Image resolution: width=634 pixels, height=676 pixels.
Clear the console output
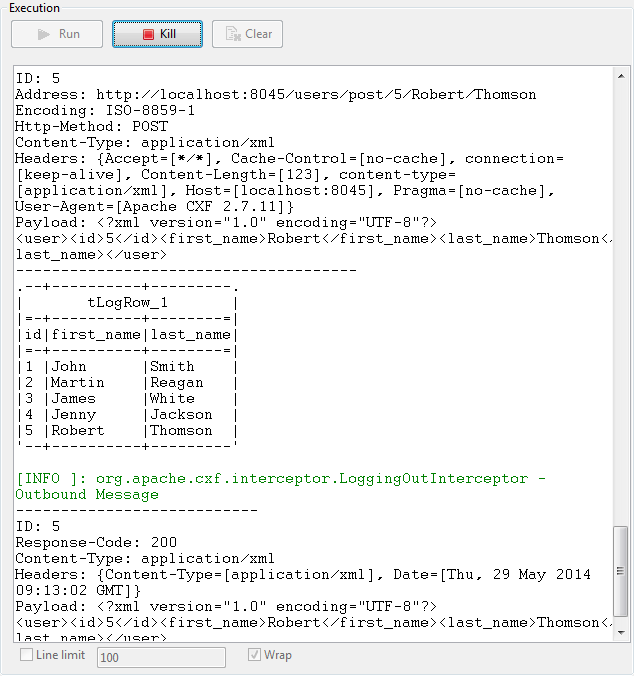[247, 34]
